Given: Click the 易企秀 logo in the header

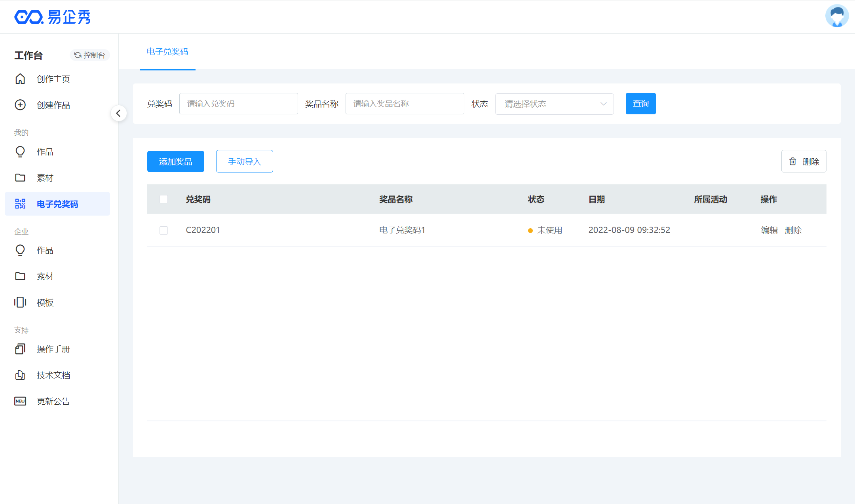Looking at the screenshot, I should tap(53, 17).
